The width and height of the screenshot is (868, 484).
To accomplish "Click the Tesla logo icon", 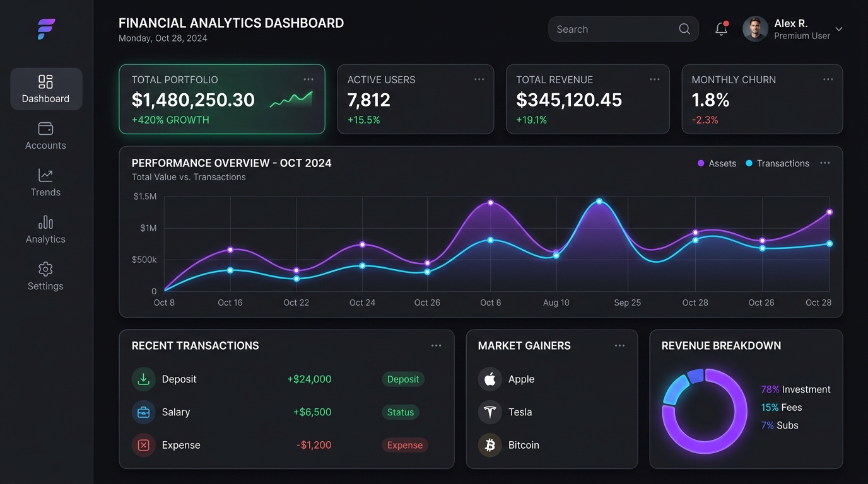I will point(490,412).
